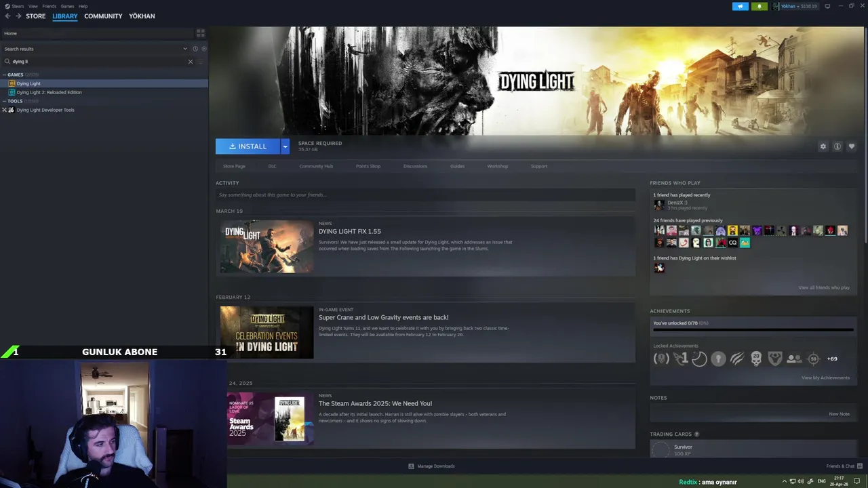Click the Steam logo menu

pyautogui.click(x=14, y=6)
